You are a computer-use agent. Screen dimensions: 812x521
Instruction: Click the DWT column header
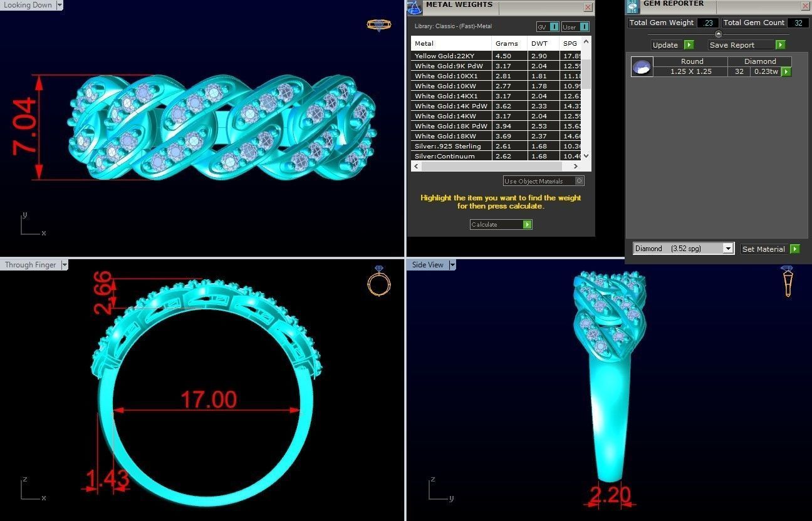(x=543, y=43)
